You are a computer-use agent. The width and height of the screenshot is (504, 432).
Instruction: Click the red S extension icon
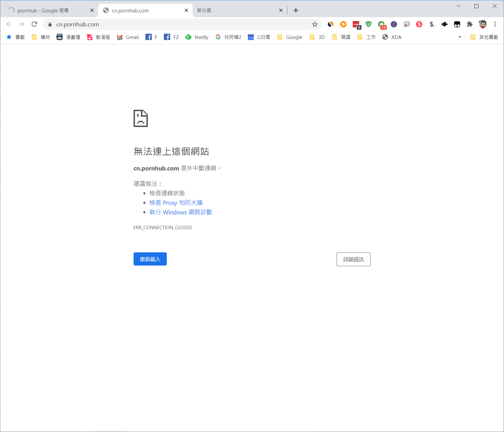click(x=419, y=24)
